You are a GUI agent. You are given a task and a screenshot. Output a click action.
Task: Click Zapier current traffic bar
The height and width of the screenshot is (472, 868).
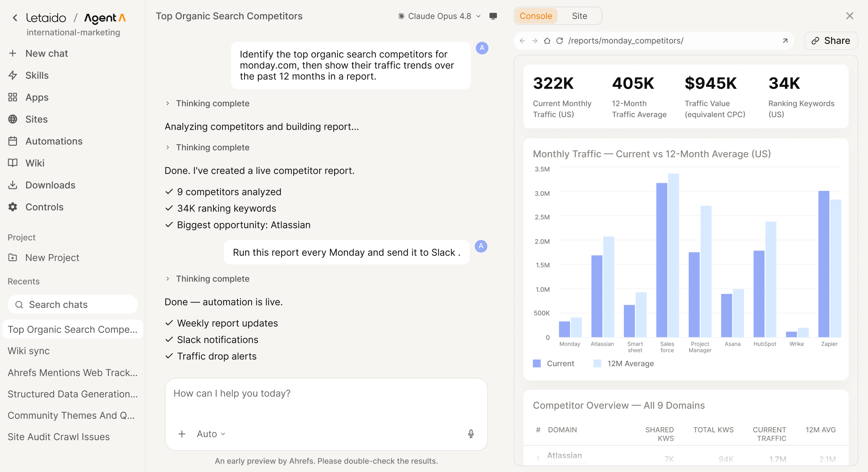coord(824,264)
